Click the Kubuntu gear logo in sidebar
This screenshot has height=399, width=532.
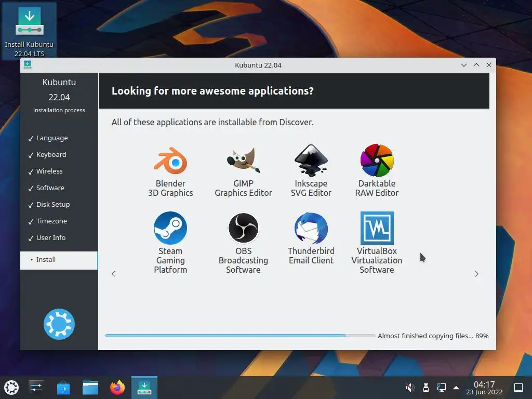click(x=59, y=324)
